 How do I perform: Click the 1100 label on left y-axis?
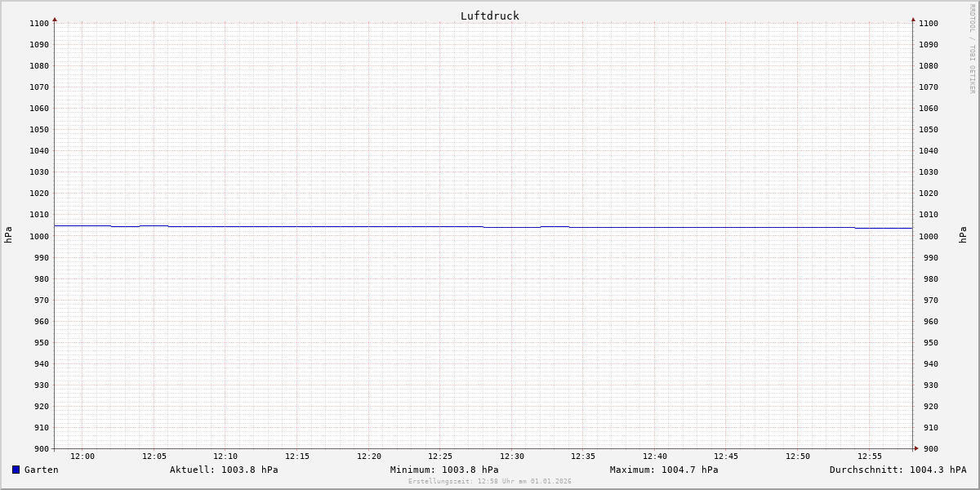coord(39,24)
